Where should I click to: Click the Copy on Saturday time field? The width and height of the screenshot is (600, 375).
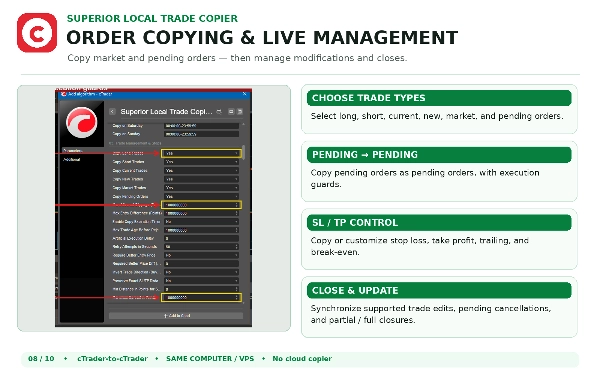click(202, 126)
